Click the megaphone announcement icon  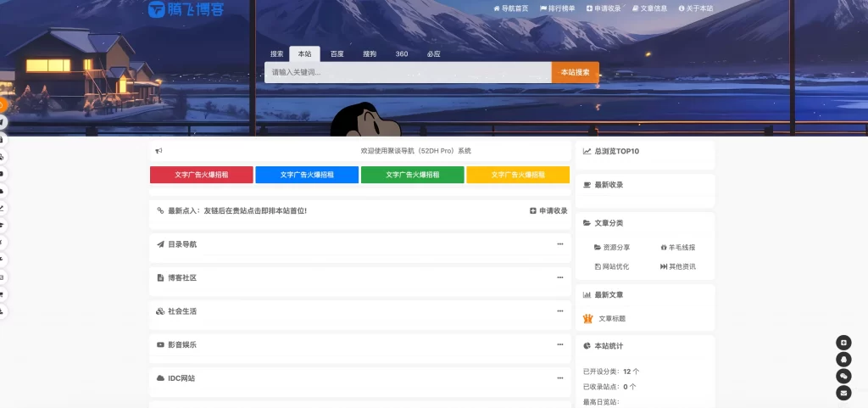[x=159, y=151]
